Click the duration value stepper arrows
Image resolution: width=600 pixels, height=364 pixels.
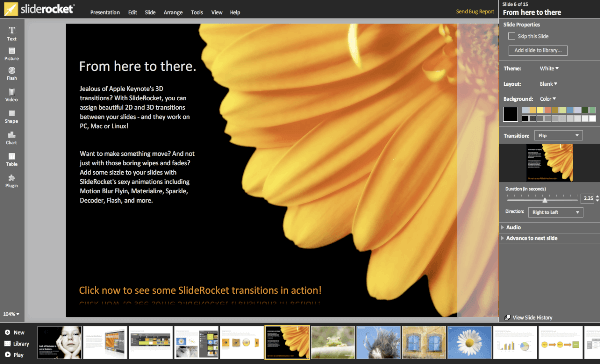click(x=597, y=198)
